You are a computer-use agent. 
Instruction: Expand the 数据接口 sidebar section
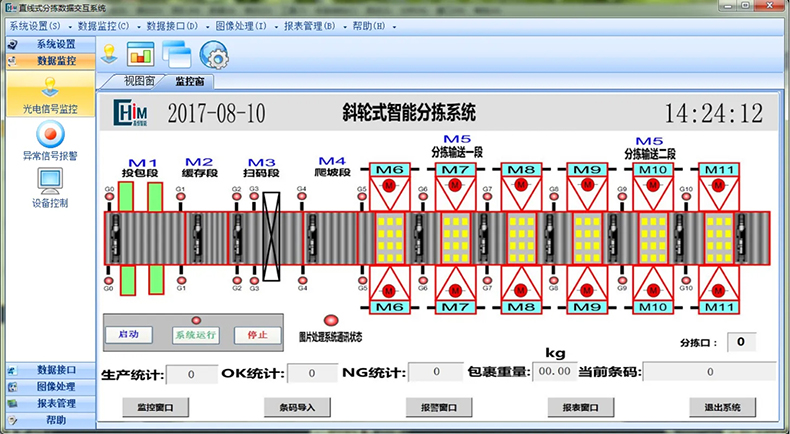point(50,369)
